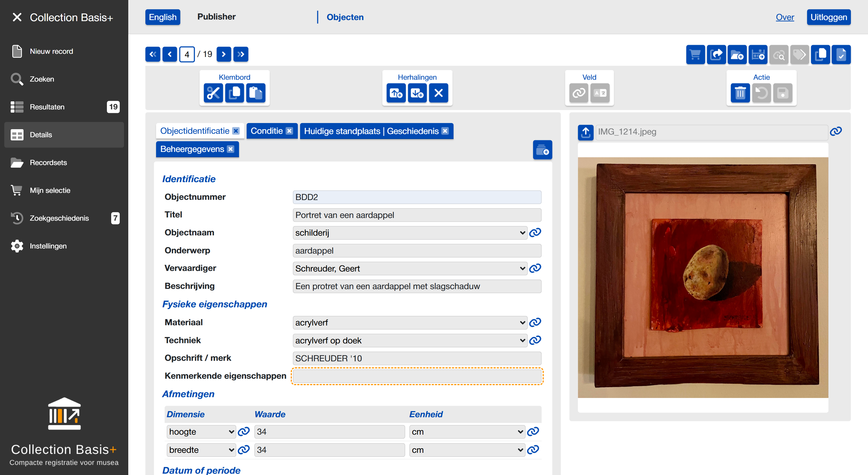The width and height of the screenshot is (868, 475).
Task: Delete repetition with Herhalingen X icon
Action: click(438, 93)
